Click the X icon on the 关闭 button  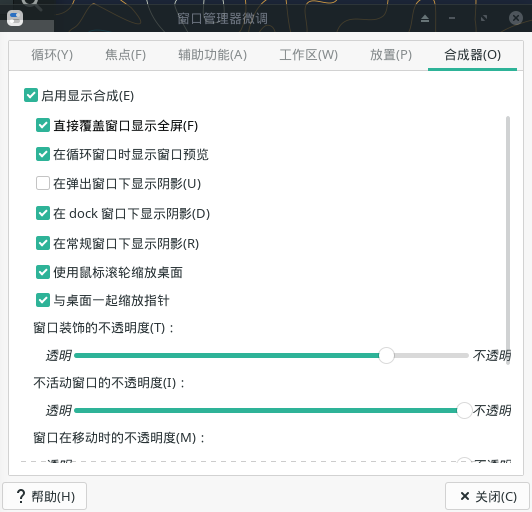click(x=464, y=496)
